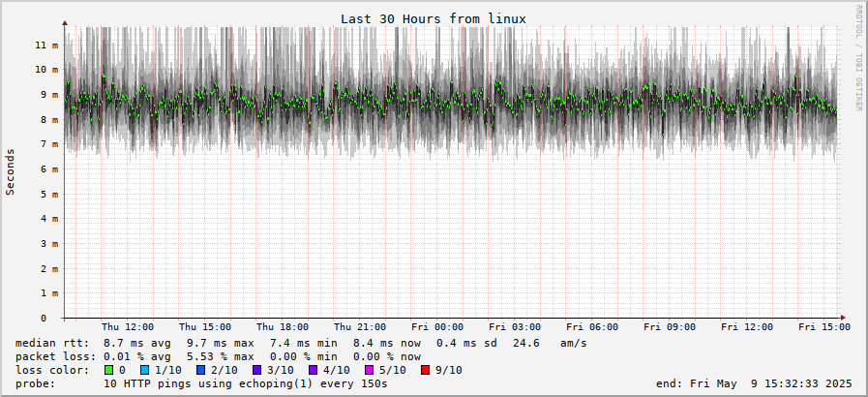Click the '9 m' y-axis value

tap(49, 95)
